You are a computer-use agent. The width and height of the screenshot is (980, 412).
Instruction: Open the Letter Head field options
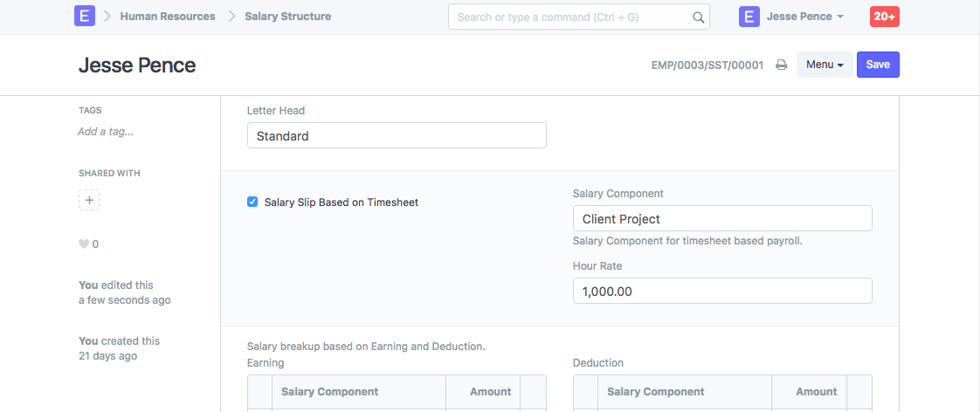[397, 135]
